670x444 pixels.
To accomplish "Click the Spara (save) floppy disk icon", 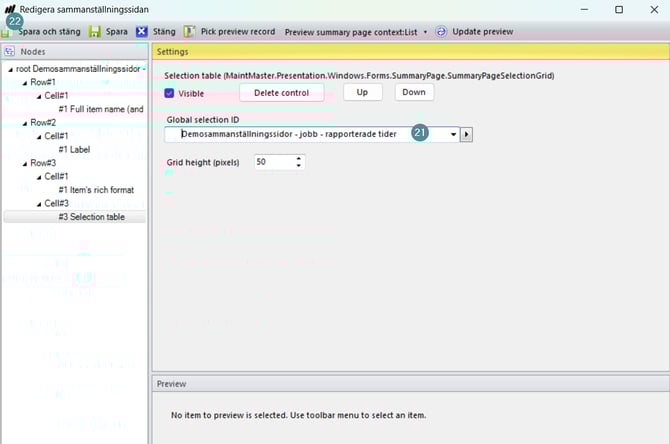I will [96, 31].
